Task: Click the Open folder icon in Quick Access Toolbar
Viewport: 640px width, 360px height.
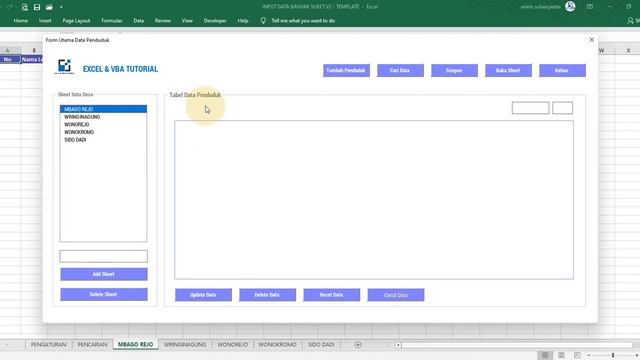Action: (x=49, y=7)
